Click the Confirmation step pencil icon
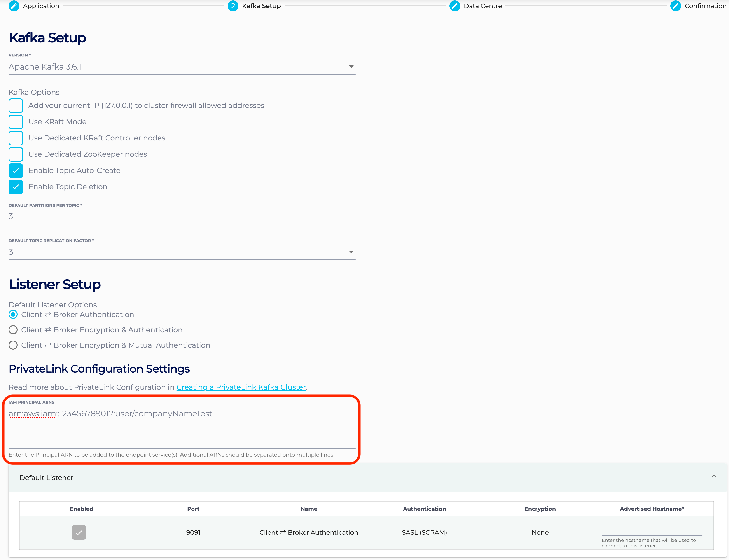The height and width of the screenshot is (560, 729). 675,6
